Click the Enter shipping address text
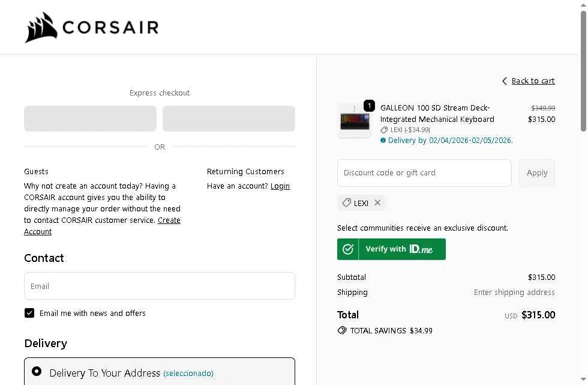Image resolution: width=588 pixels, height=385 pixels. pos(514,293)
